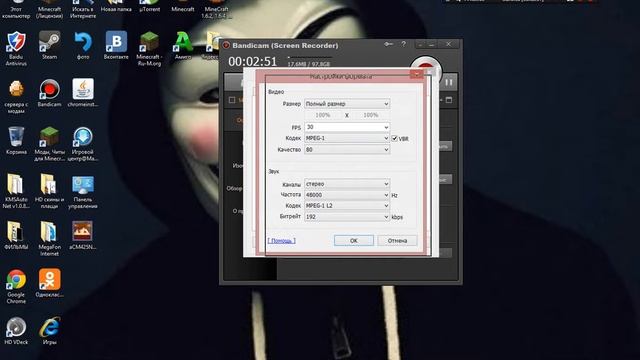
Task: Click the 17.6MB / 97.8GB file size text
Action: point(309,64)
